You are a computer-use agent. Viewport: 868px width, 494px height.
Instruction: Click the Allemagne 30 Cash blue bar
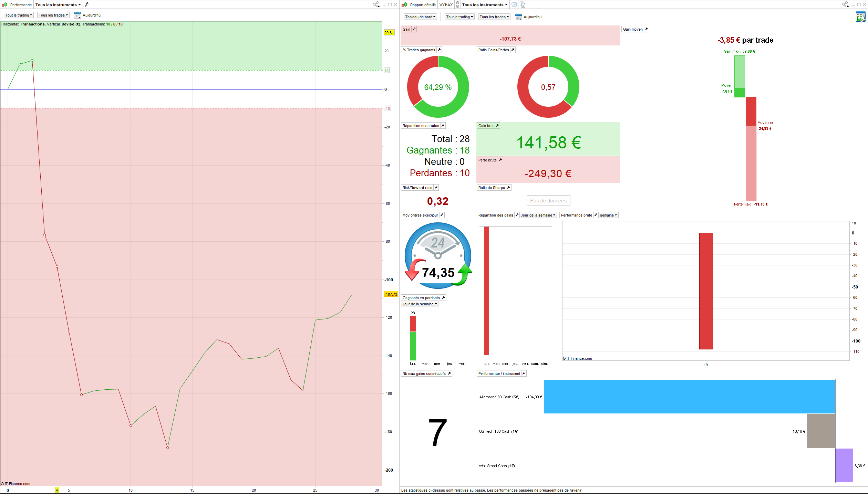[x=689, y=397]
